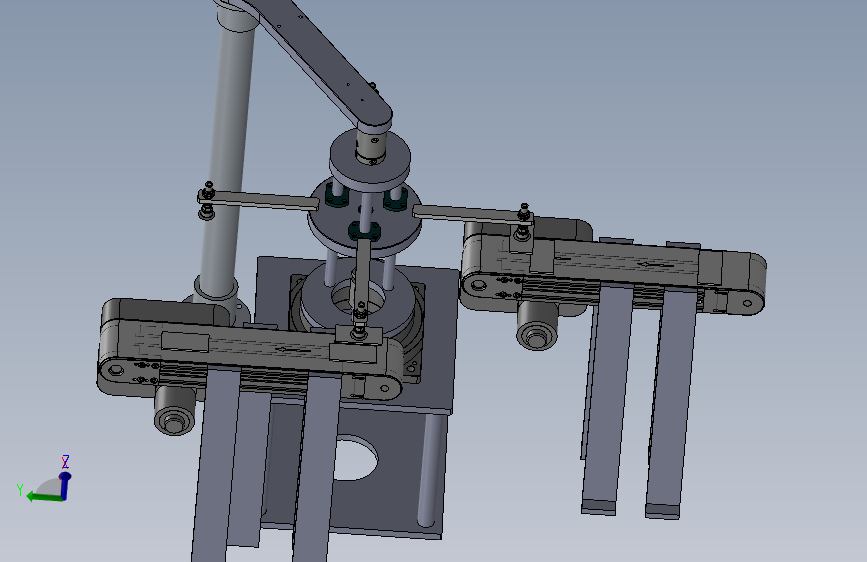Click the green Y axis arrow of the triad

tap(44, 497)
